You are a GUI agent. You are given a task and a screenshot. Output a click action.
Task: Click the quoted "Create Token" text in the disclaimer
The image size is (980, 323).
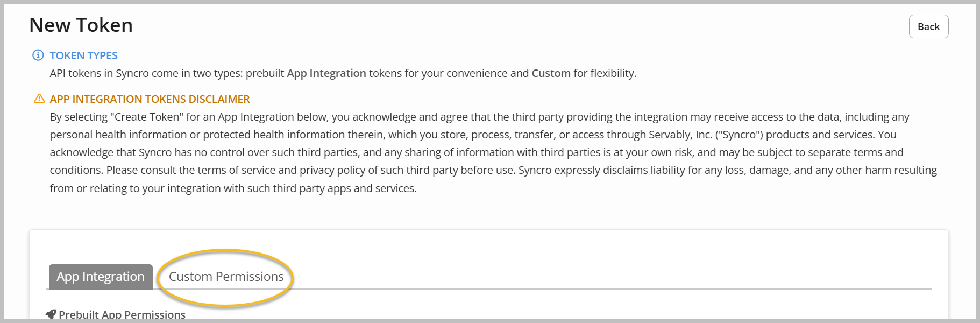coord(147,117)
